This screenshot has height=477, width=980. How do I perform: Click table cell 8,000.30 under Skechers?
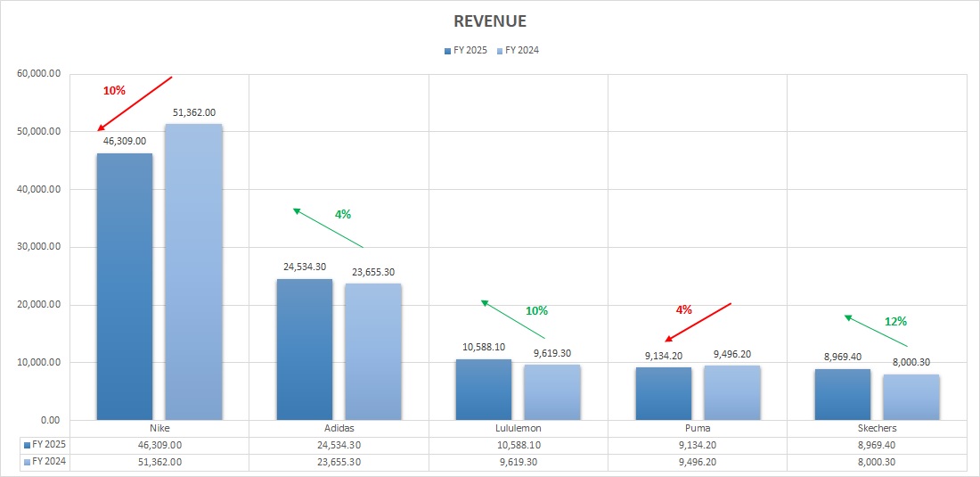(x=878, y=463)
